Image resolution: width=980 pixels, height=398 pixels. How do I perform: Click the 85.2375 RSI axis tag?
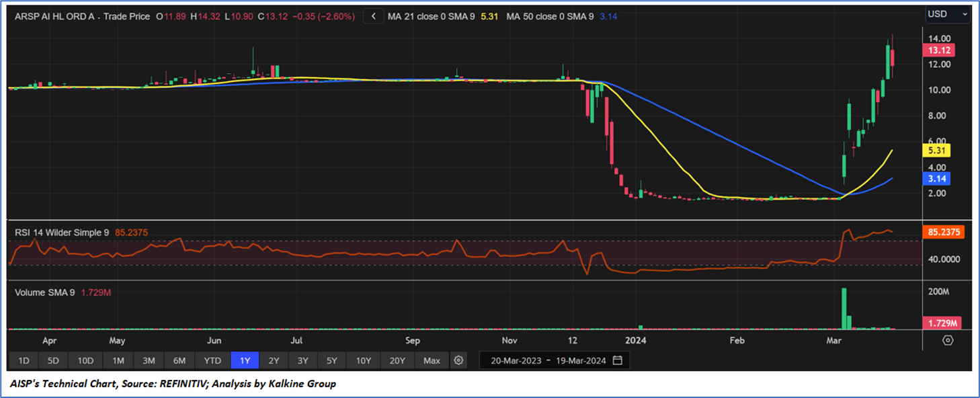click(945, 233)
